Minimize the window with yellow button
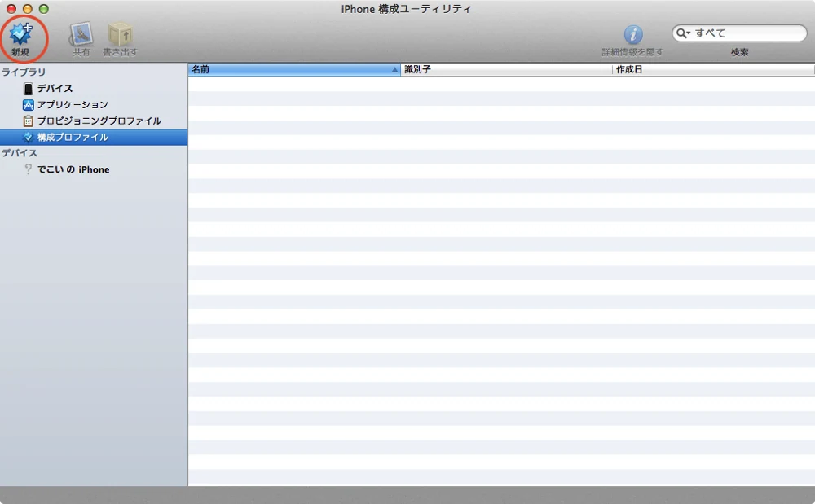 pos(28,9)
